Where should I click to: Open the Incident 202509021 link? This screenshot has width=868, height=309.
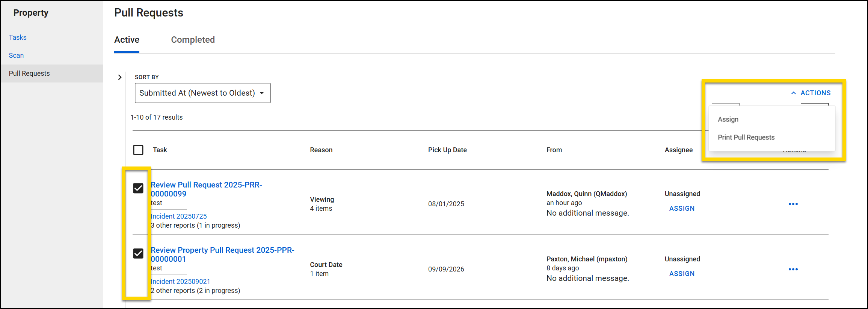click(180, 282)
